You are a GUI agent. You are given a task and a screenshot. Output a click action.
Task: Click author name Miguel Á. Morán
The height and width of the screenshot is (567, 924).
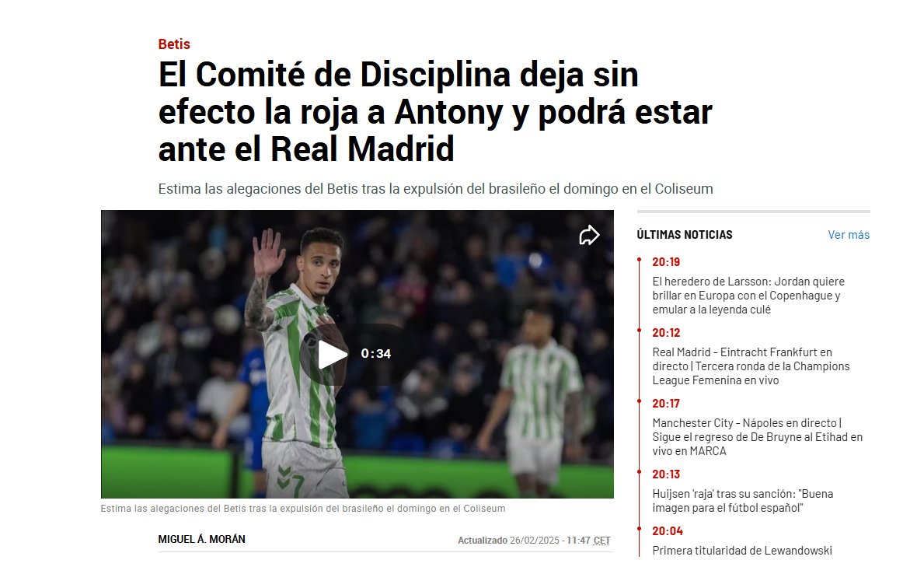pyautogui.click(x=201, y=539)
